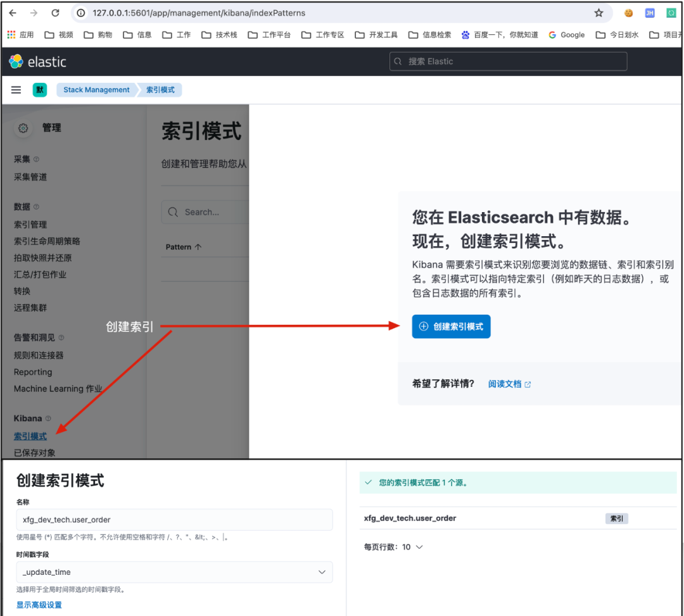The image size is (684, 616).
Task: Click the browser address bar URL
Action: (199, 13)
